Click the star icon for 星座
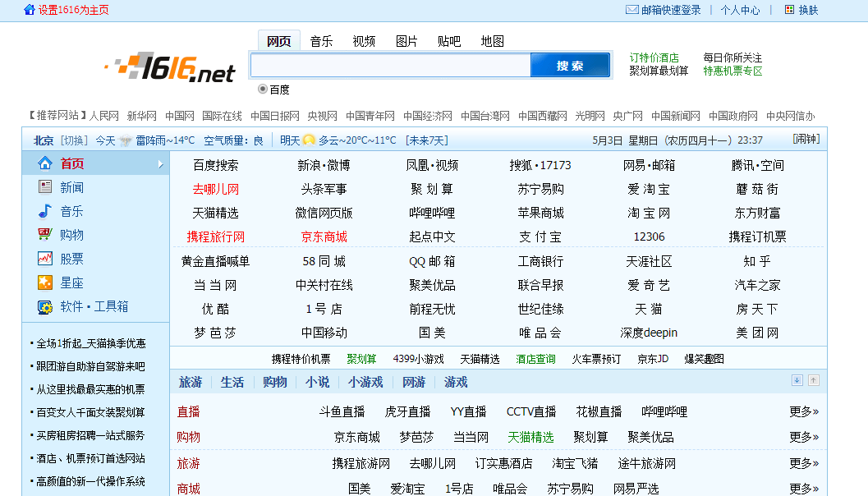868x496 pixels. tap(45, 282)
